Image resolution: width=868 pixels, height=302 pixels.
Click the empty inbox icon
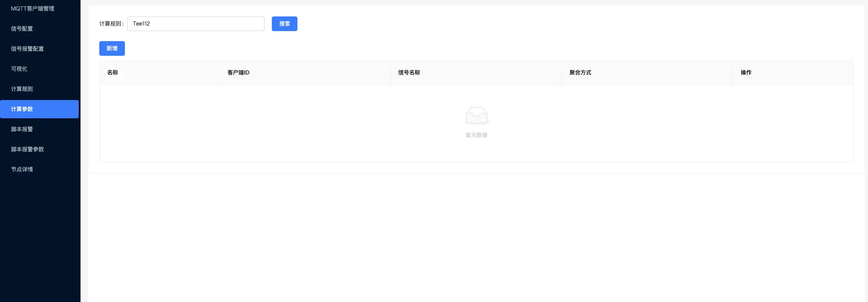tap(476, 116)
